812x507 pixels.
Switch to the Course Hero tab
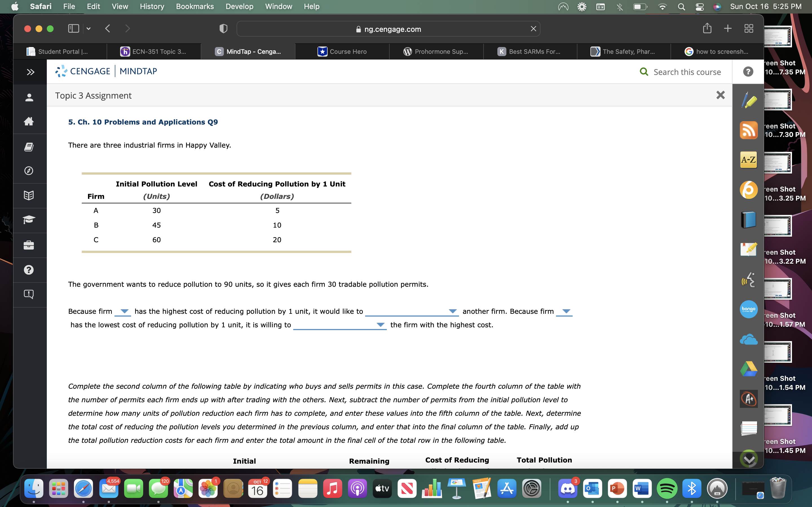[x=342, y=51]
